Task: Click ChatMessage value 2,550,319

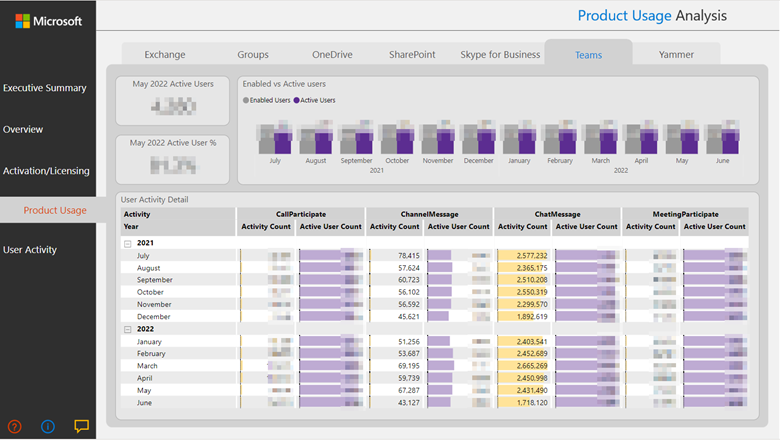Action: pyautogui.click(x=531, y=292)
